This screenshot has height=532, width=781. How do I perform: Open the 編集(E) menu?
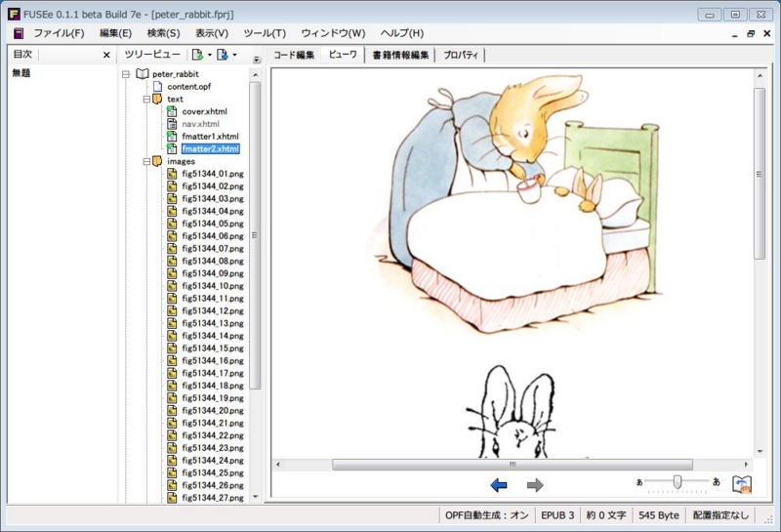(x=115, y=33)
